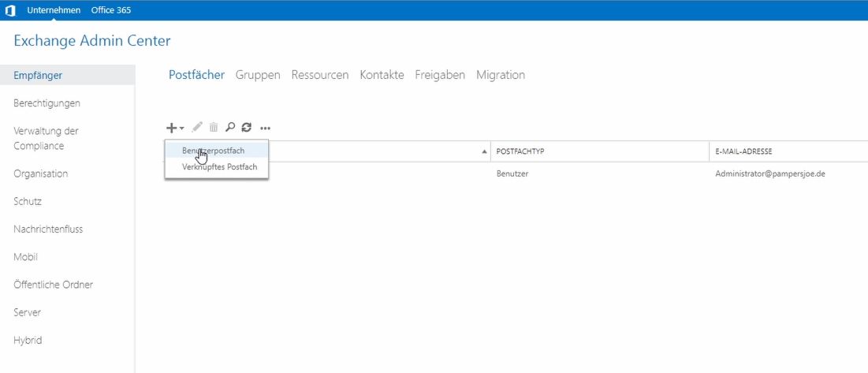The width and height of the screenshot is (868, 373).
Task: Open the Unternehmen tab in top bar
Action: click(x=53, y=10)
